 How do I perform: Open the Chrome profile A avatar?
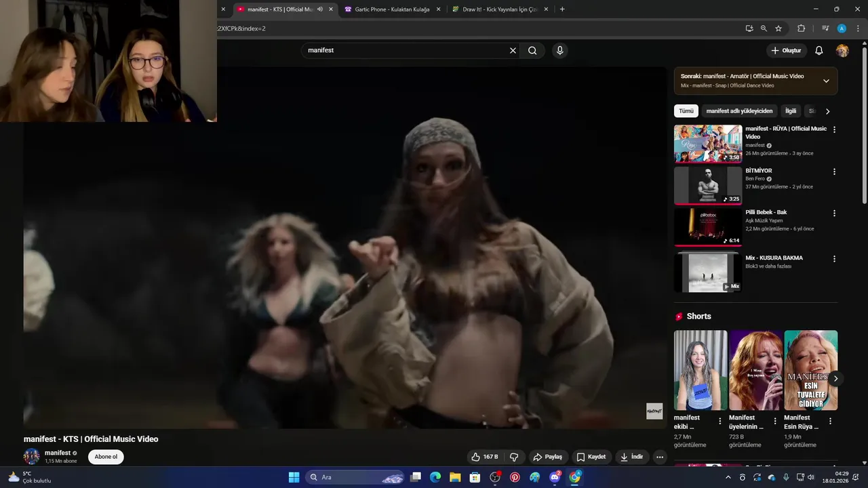[x=842, y=28]
